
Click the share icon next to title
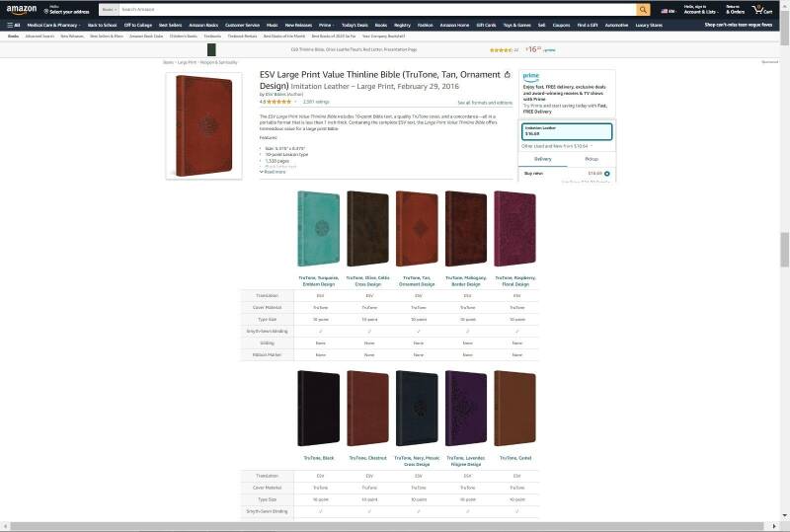point(508,75)
